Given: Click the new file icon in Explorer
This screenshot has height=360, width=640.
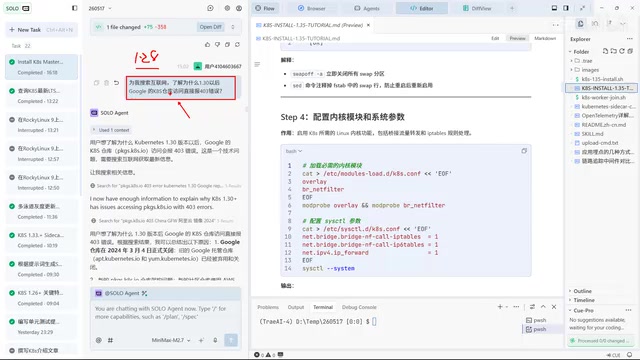Looking at the screenshot, I should [x=605, y=51].
